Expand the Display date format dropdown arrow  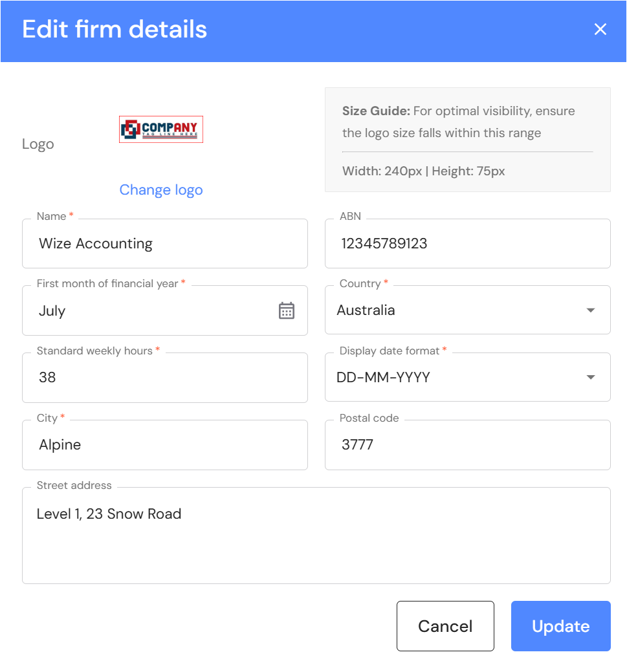[x=590, y=378]
